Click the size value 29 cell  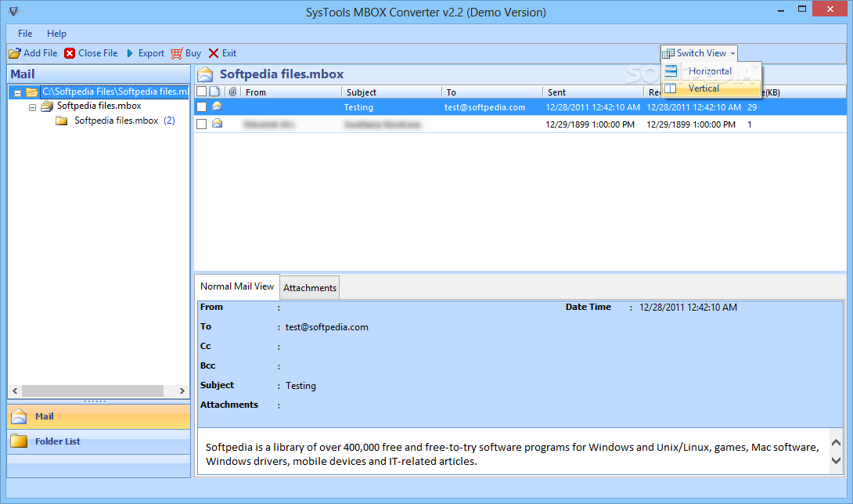(x=752, y=107)
